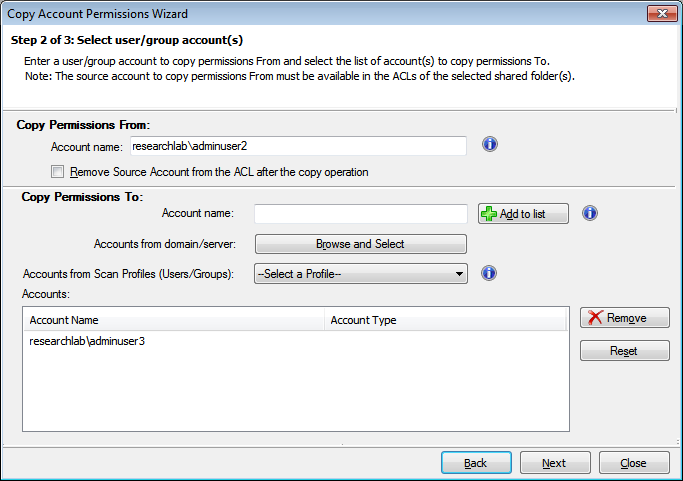Click the Reset button

click(624, 351)
